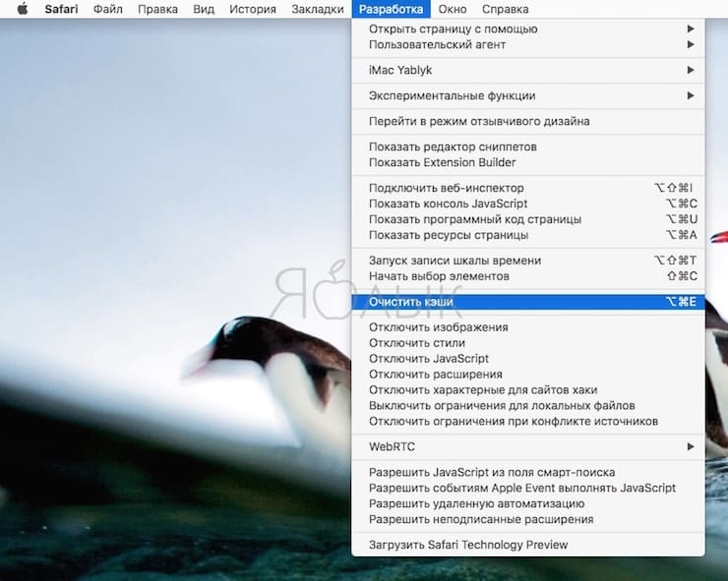The height and width of the screenshot is (581, 728).
Task: Toggle Разрешить удаленную автоматизацию
Action: [x=528, y=503]
